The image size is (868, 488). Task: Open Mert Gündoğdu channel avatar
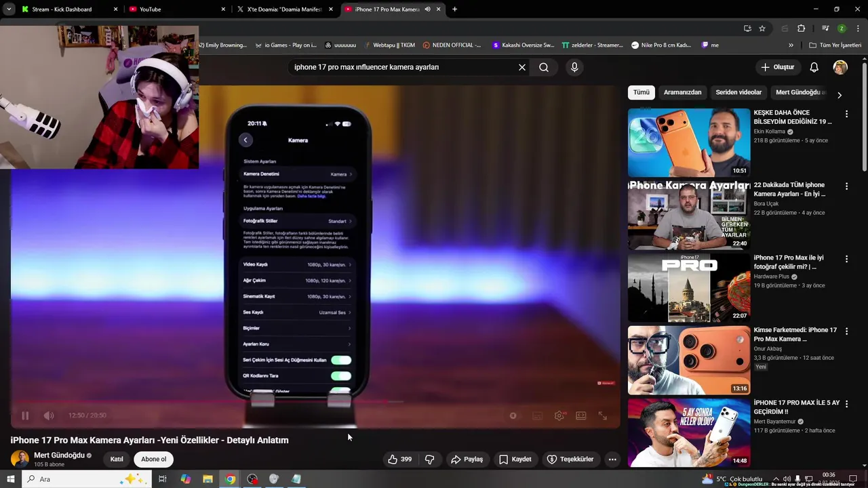[20, 459]
